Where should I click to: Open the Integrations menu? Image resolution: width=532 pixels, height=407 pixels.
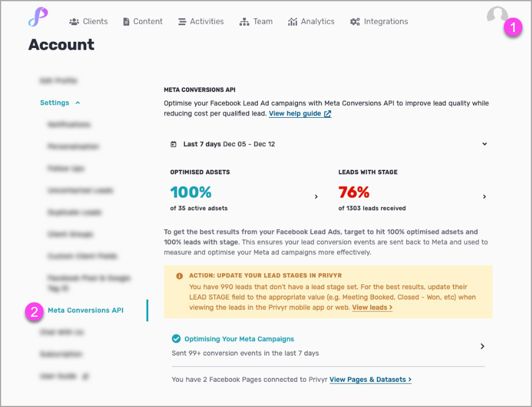pyautogui.click(x=379, y=22)
